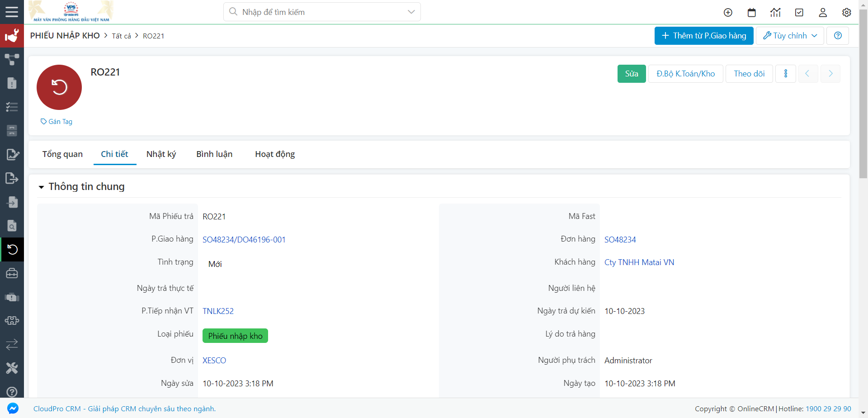Click the blue help question button
This screenshot has width=868, height=418.
pos(838,36)
